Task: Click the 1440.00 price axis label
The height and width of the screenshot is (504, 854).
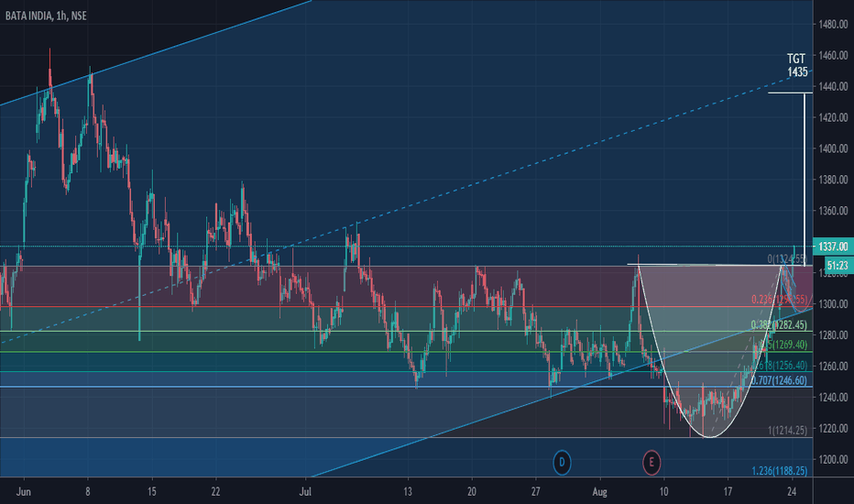Action: click(x=833, y=86)
